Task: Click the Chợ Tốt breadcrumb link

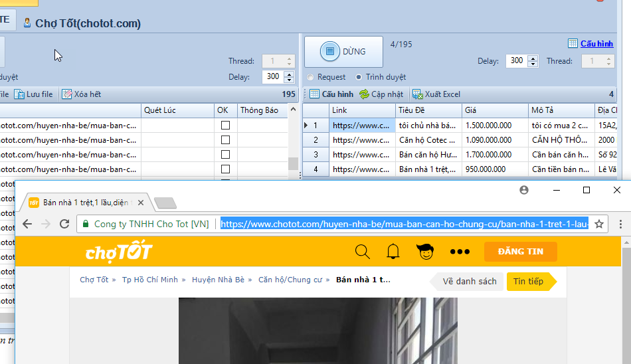Action: pos(94,280)
